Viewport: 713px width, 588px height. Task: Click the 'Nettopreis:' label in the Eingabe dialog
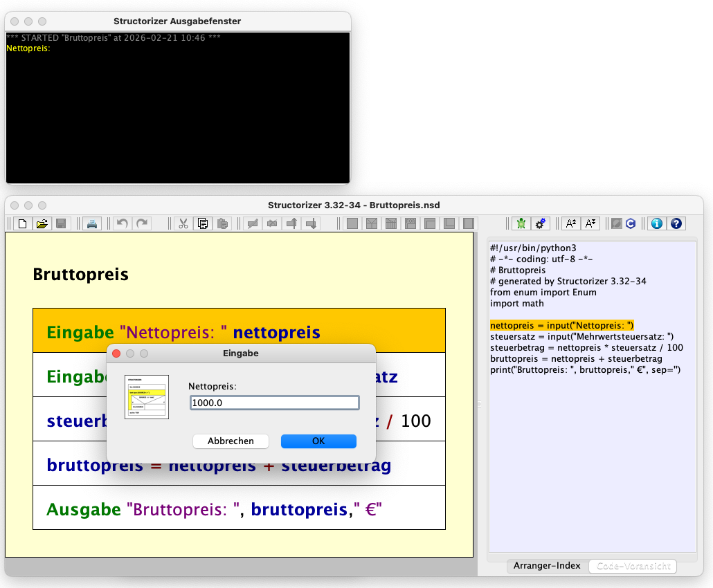(x=213, y=386)
